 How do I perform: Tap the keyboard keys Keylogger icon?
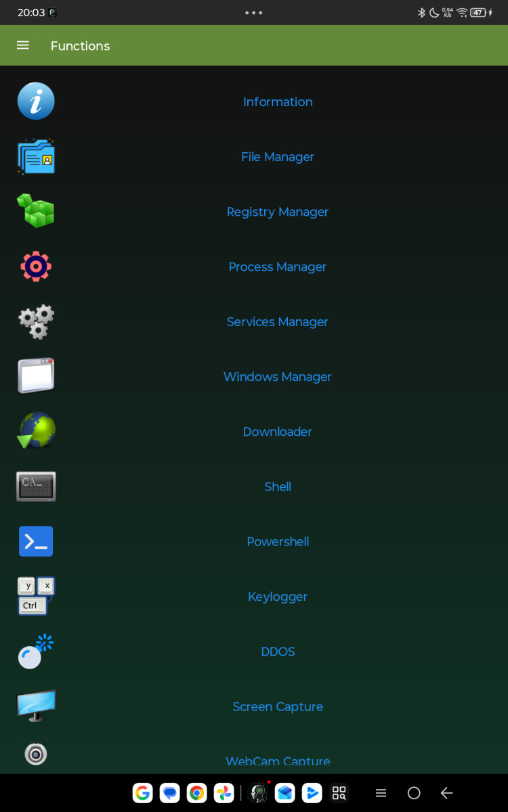[x=36, y=596]
